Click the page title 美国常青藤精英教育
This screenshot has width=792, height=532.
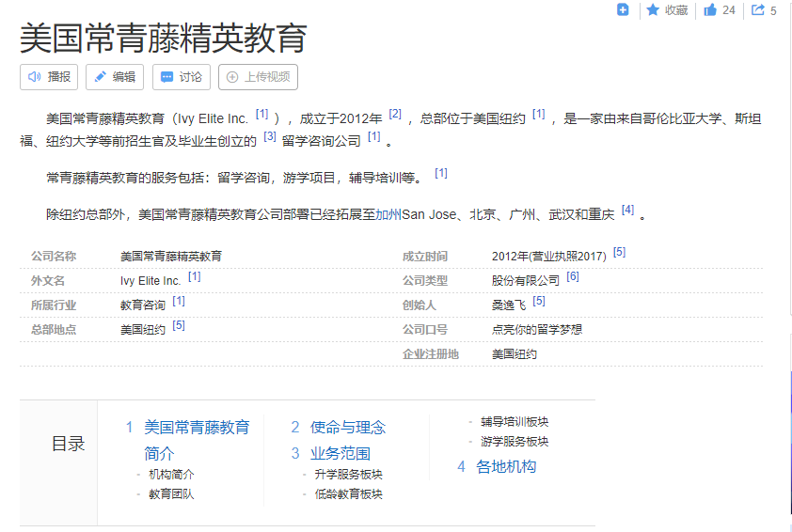click(x=163, y=38)
